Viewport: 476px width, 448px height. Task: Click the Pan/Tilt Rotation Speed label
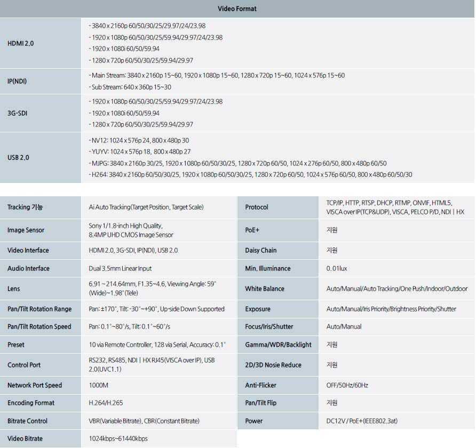coord(39,327)
